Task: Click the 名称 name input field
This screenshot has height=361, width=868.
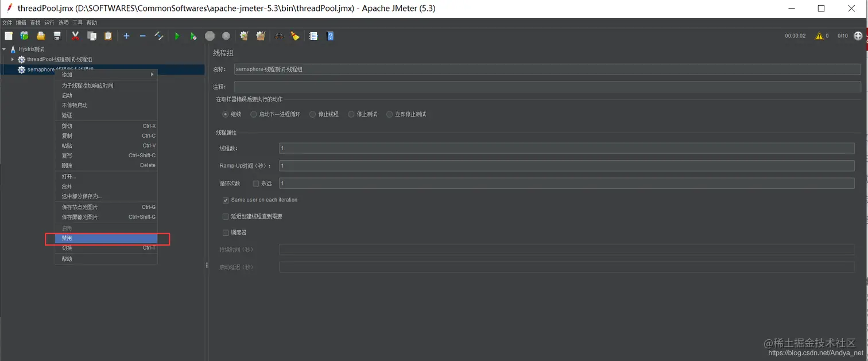Action: 547,69
